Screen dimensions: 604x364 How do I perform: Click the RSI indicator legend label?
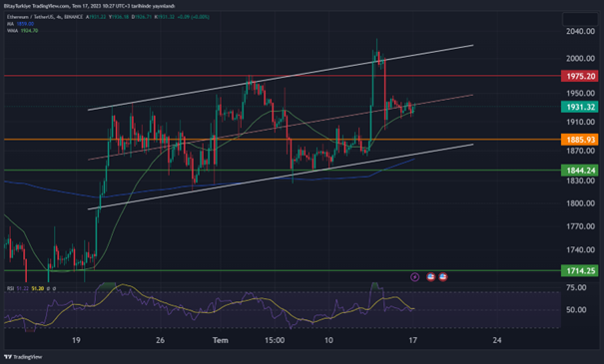click(10, 288)
